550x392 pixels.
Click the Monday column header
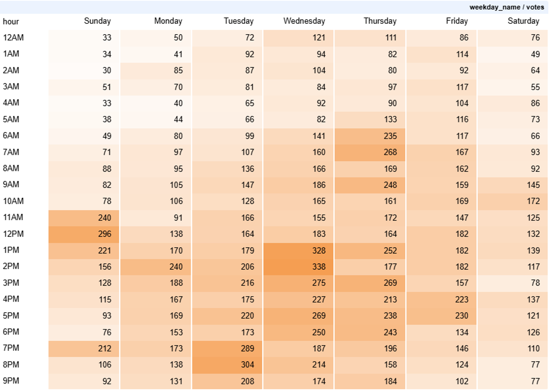coord(168,21)
